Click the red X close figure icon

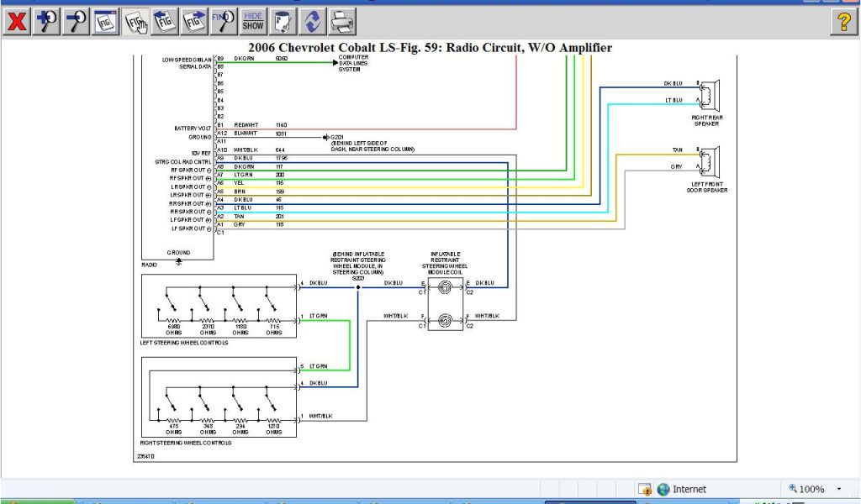click(16, 21)
